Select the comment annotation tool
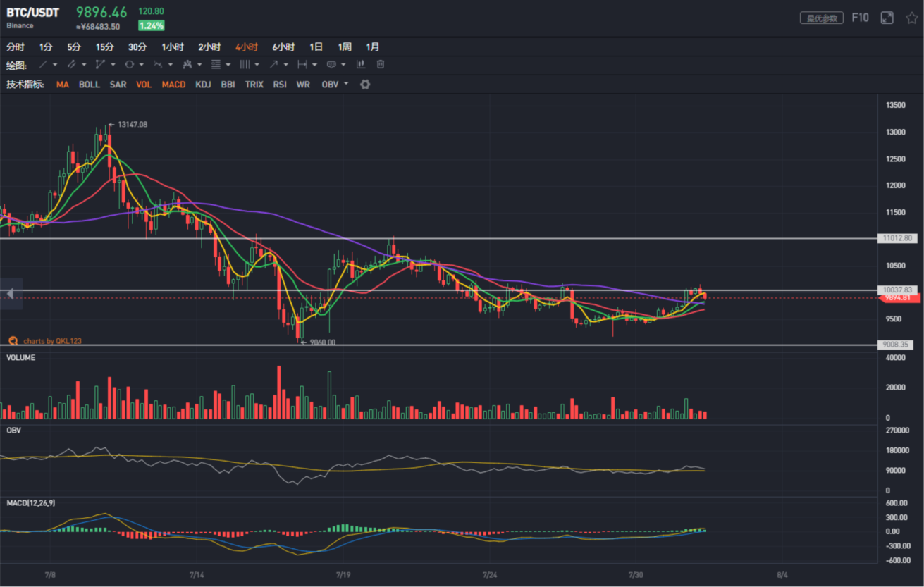This screenshot has width=924, height=587. [x=331, y=64]
